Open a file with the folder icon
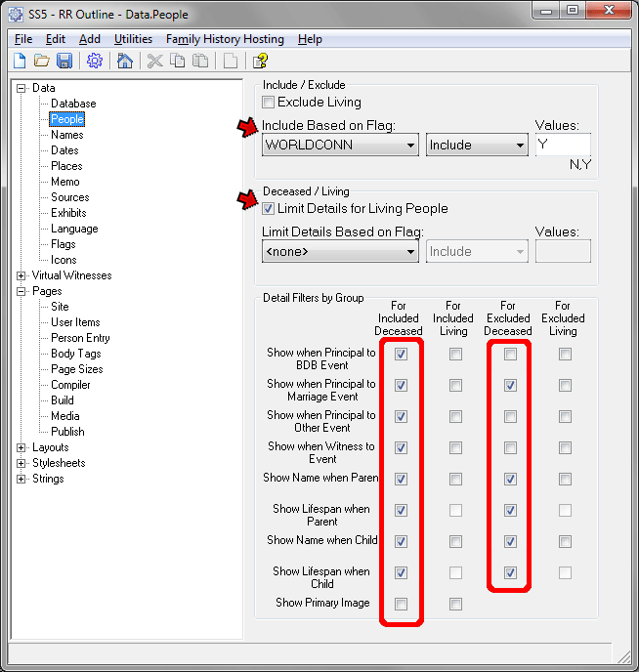 click(x=42, y=61)
